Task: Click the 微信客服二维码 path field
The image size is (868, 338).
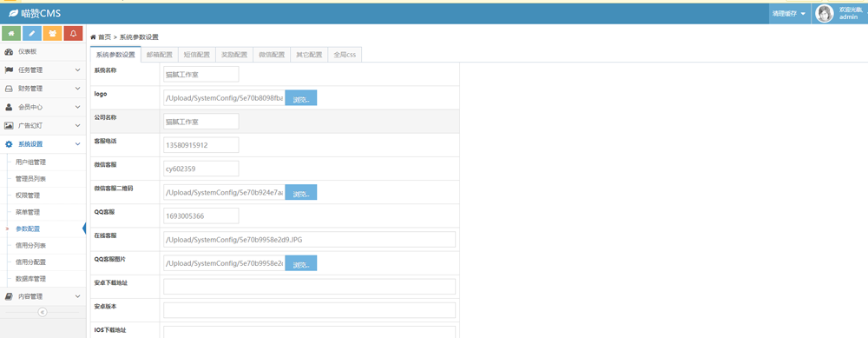Action: (x=224, y=192)
